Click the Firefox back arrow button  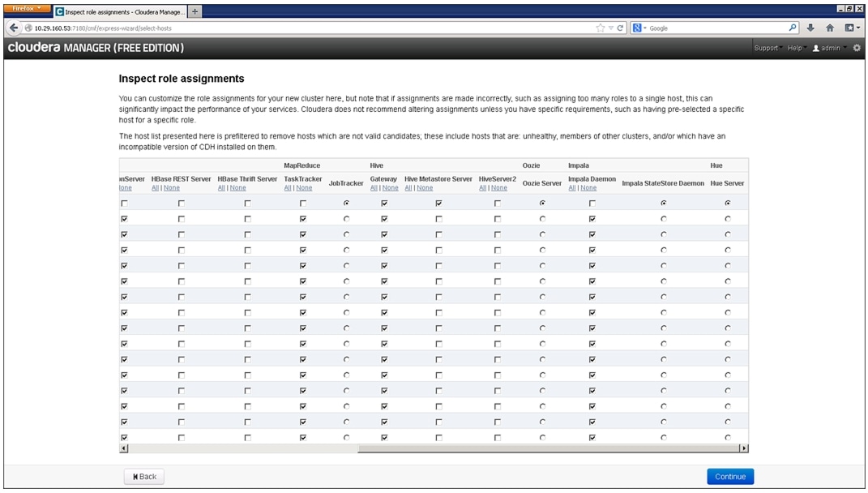click(x=14, y=28)
